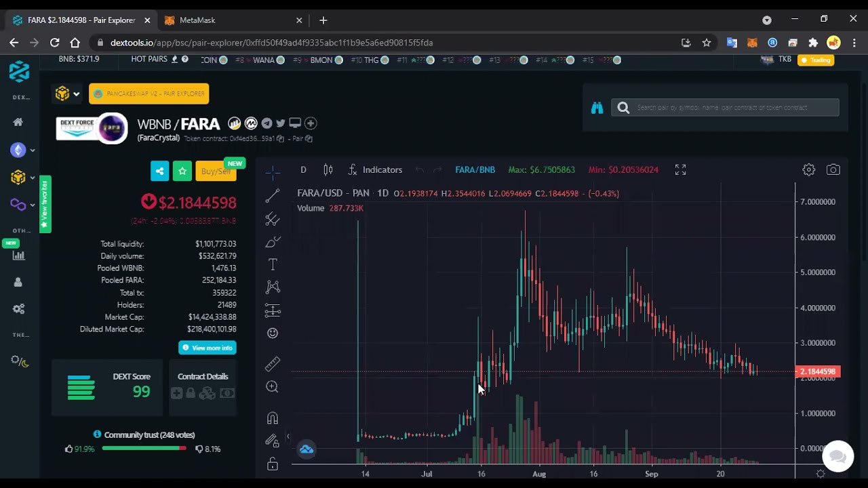Image resolution: width=868 pixels, height=488 pixels.
Task: Open the chart patterns tool
Action: pos(273,287)
